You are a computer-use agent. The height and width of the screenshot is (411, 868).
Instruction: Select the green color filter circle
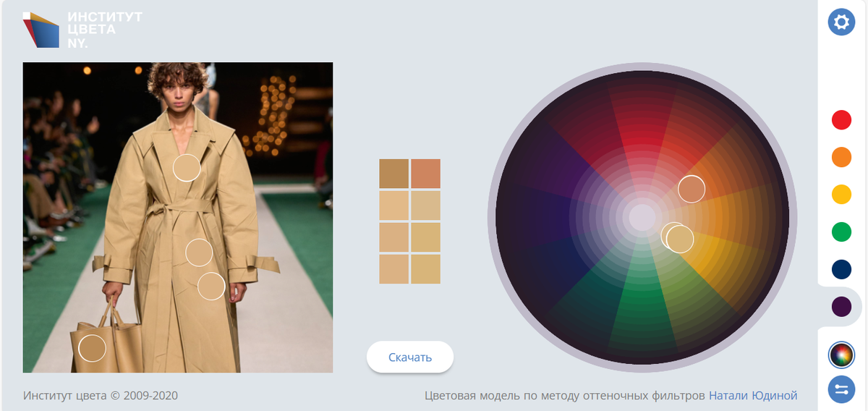(841, 232)
